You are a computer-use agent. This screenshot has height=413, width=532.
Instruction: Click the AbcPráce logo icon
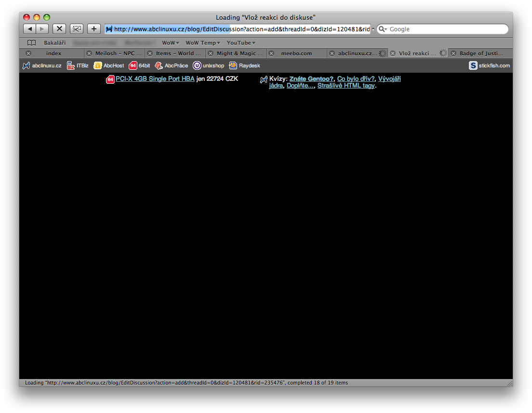point(159,65)
